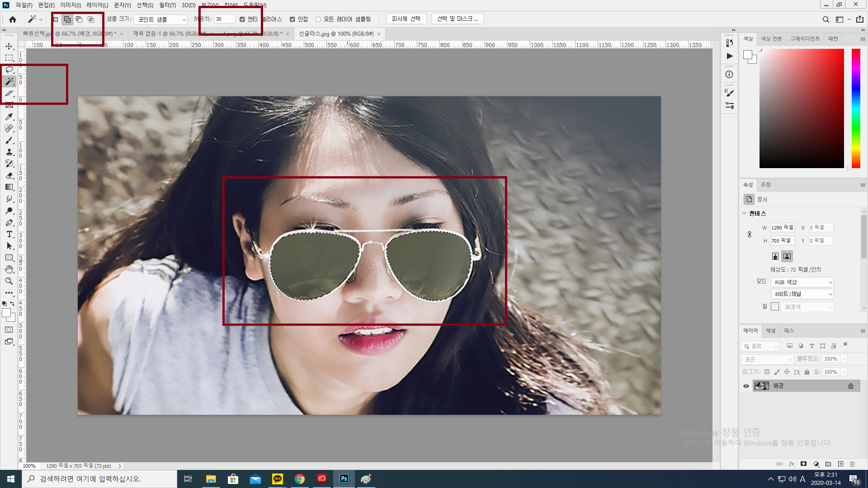Open the 필터(T) menu

(167, 5)
